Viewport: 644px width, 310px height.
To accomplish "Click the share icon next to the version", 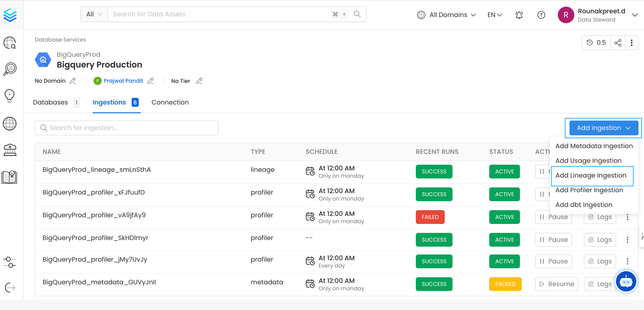I will click(x=618, y=43).
